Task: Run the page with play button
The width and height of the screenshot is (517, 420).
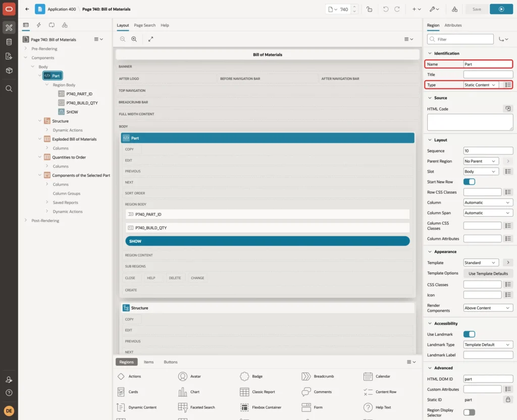Action: pyautogui.click(x=501, y=9)
